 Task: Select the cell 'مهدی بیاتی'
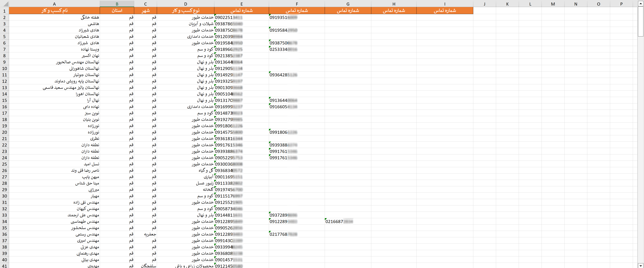[x=54, y=260]
